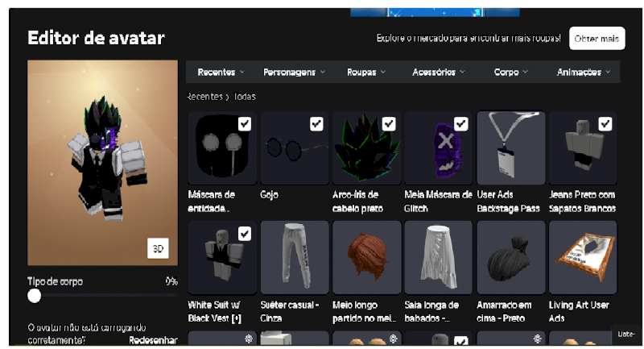Click the Tipo de corpo slider handle
Image resolution: width=644 pixels, height=349 pixels.
coord(34,296)
